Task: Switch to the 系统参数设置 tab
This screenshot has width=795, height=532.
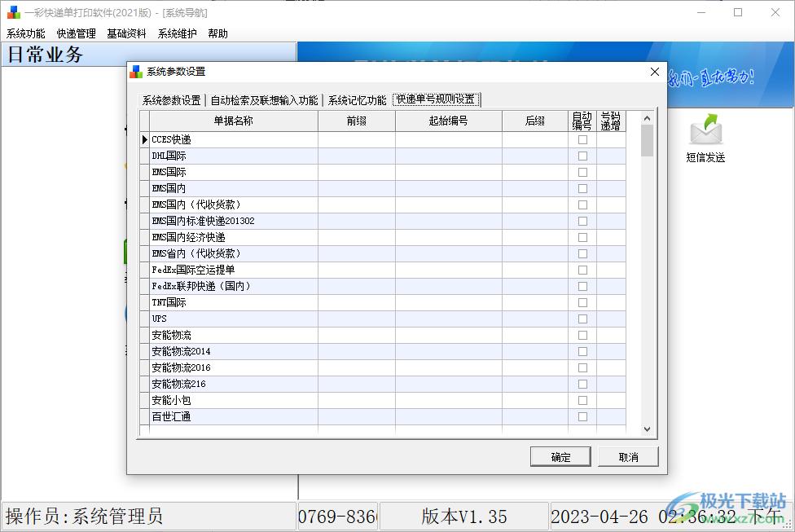Action: [171, 100]
